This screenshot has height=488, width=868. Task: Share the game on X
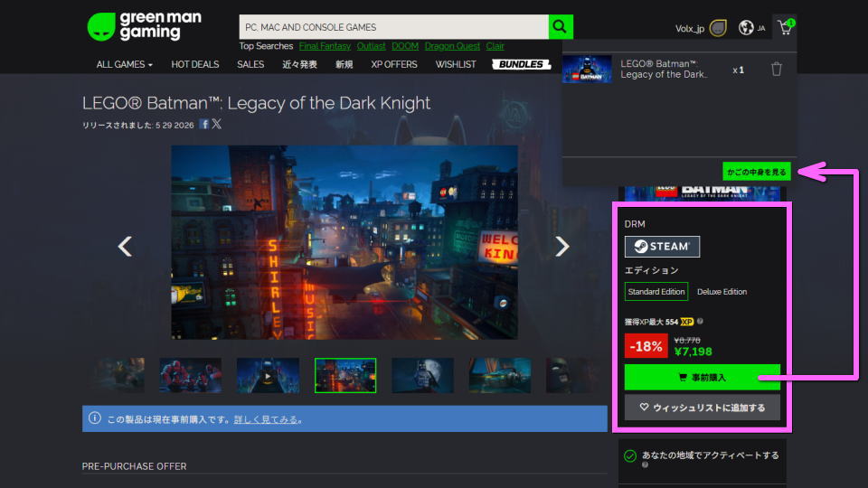click(x=217, y=124)
